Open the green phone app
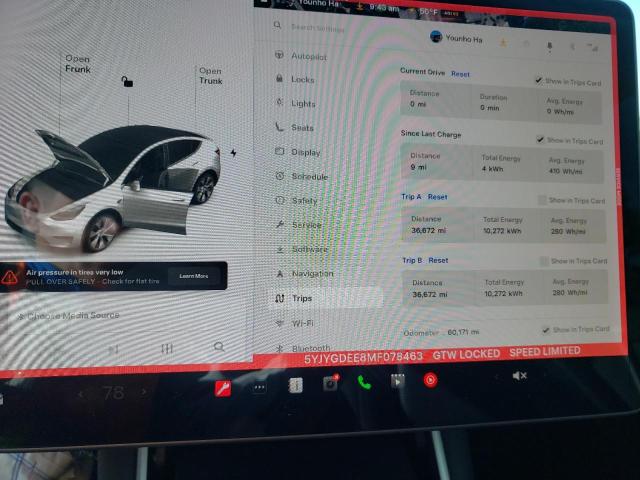 [364, 382]
